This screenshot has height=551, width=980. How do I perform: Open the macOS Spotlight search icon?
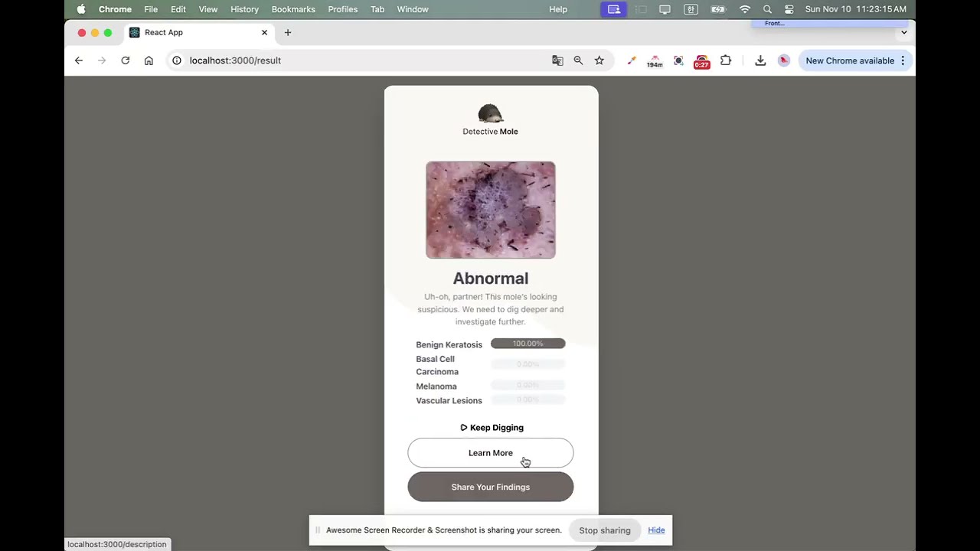(767, 9)
